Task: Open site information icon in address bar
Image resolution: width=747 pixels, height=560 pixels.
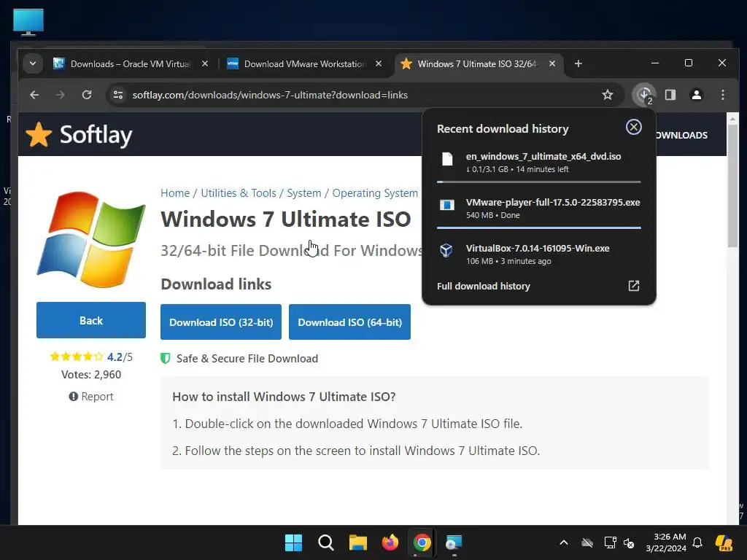Action: click(117, 95)
